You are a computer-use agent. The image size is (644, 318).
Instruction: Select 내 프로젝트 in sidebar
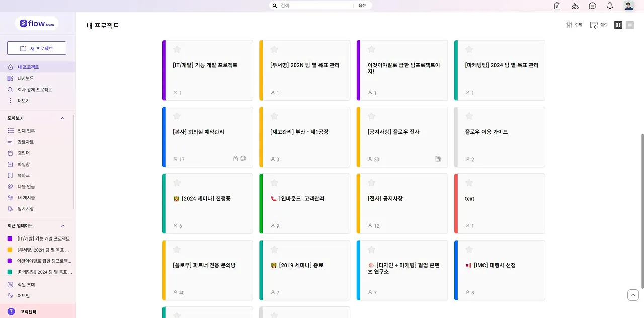[38, 67]
